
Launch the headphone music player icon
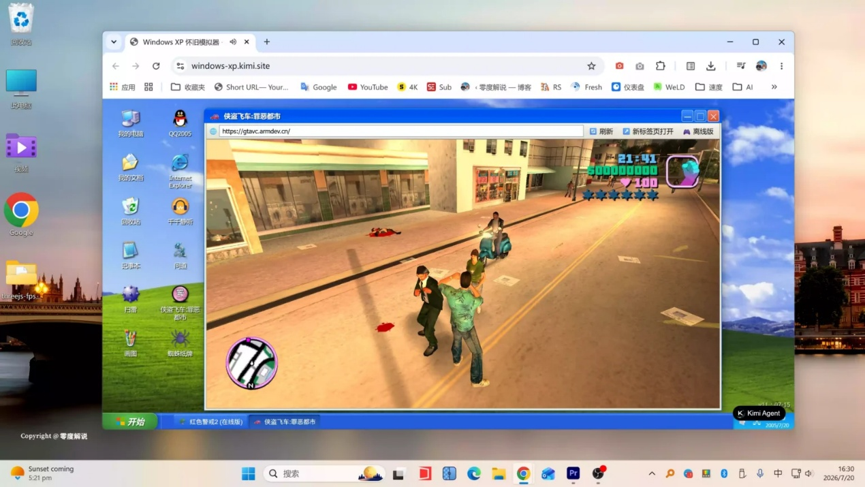tap(180, 211)
